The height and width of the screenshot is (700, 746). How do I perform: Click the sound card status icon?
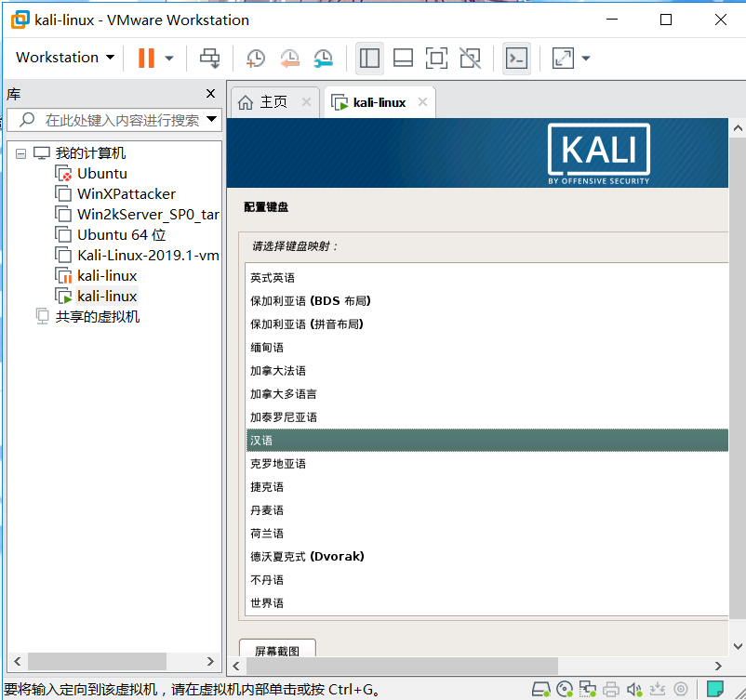tap(634, 689)
